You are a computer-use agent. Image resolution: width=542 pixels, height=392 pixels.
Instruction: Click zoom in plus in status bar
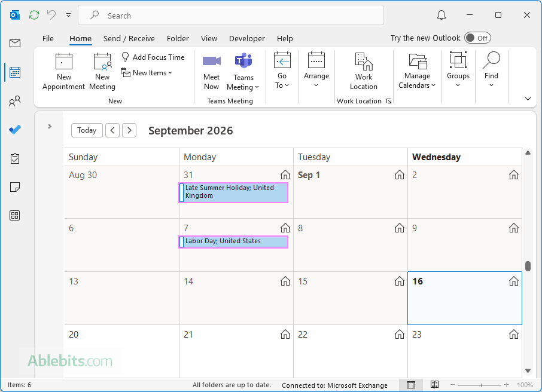coord(506,385)
